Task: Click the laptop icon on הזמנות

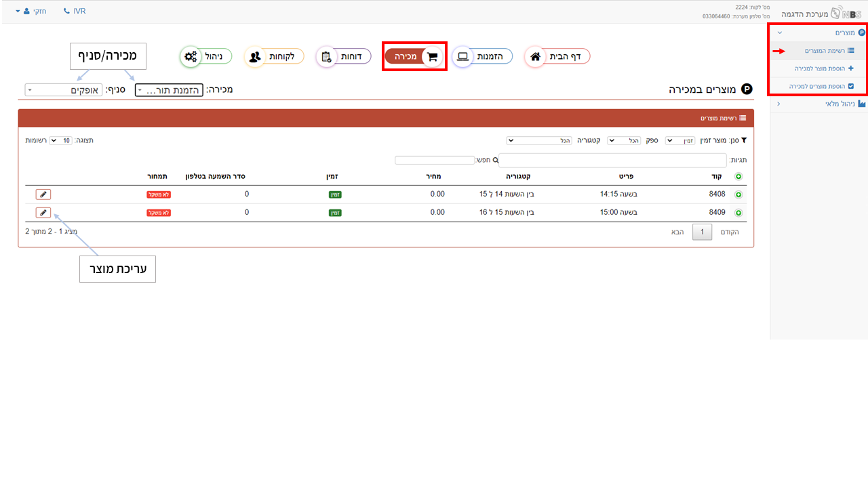Action: pyautogui.click(x=462, y=57)
